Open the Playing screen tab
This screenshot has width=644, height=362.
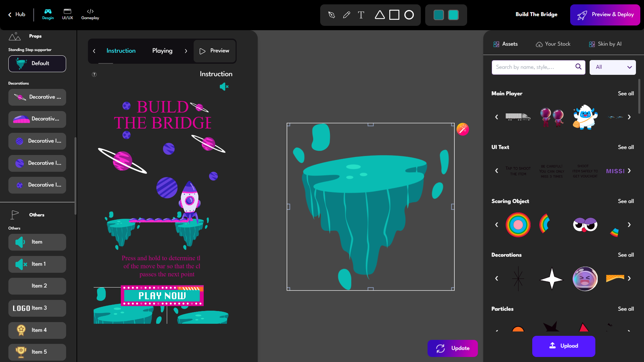click(x=162, y=51)
